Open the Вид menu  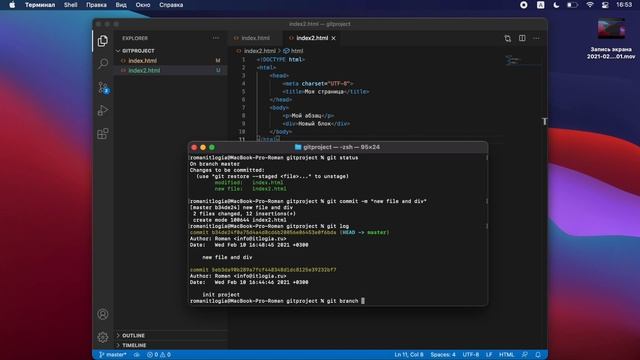tap(121, 5)
